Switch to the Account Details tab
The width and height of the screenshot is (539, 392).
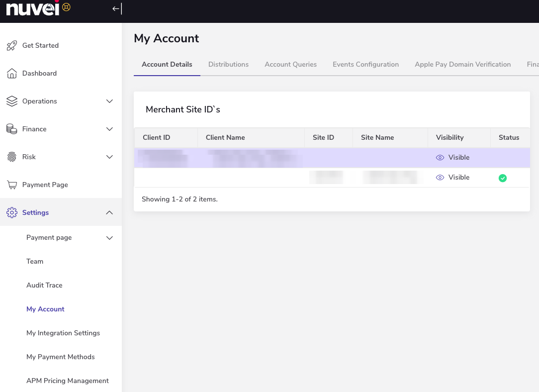coord(167,64)
